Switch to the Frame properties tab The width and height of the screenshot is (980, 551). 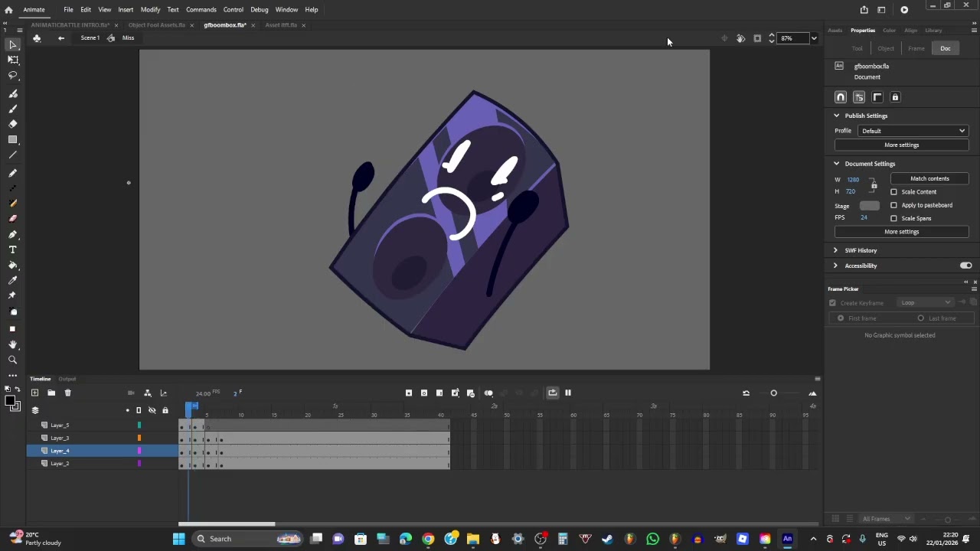916,48
